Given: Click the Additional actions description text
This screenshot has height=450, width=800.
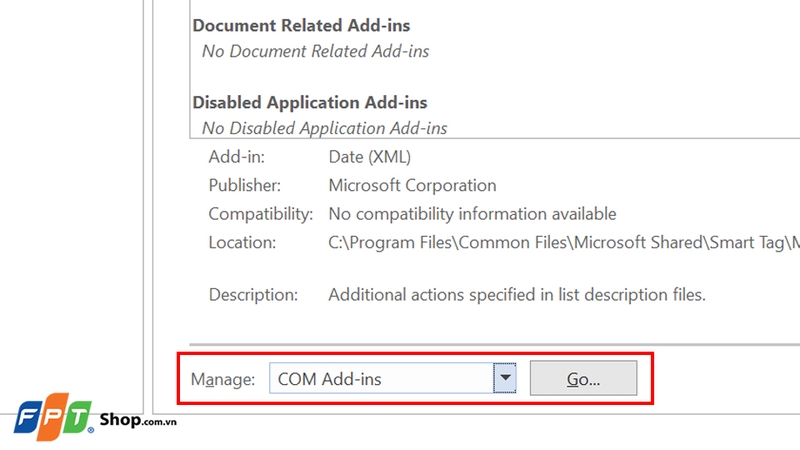Looking at the screenshot, I should pyautogui.click(x=517, y=295).
